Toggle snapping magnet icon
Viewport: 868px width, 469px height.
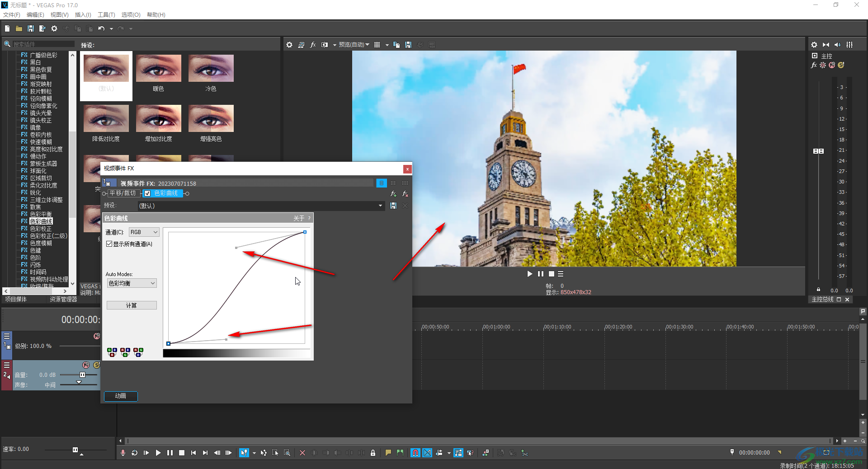[x=415, y=453]
